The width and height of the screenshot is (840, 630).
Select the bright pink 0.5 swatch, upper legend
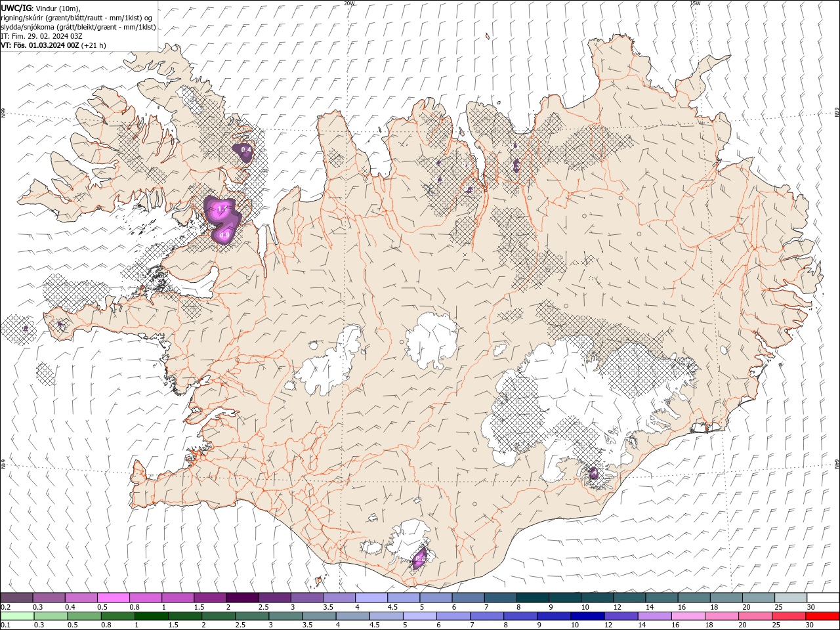tap(114, 598)
